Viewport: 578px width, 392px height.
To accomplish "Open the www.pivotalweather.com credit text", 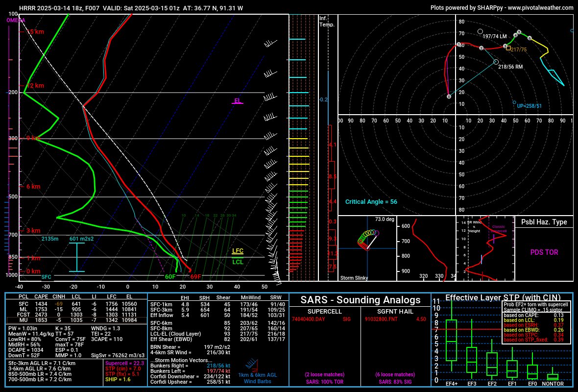I will [540, 7].
